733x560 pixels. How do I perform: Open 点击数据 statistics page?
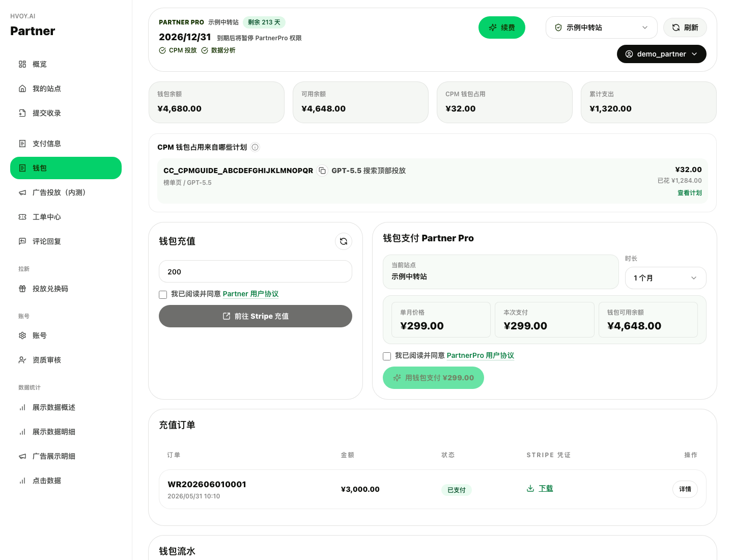66,481
